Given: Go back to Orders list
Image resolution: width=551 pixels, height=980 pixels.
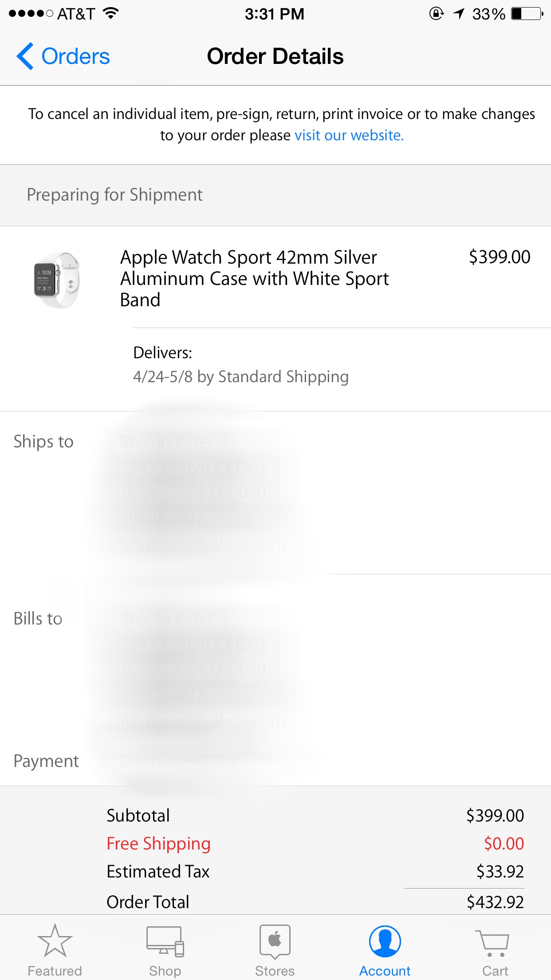Looking at the screenshot, I should click(63, 56).
